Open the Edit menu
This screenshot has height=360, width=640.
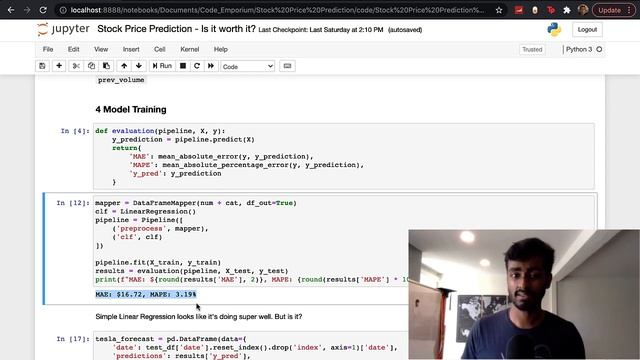point(73,49)
